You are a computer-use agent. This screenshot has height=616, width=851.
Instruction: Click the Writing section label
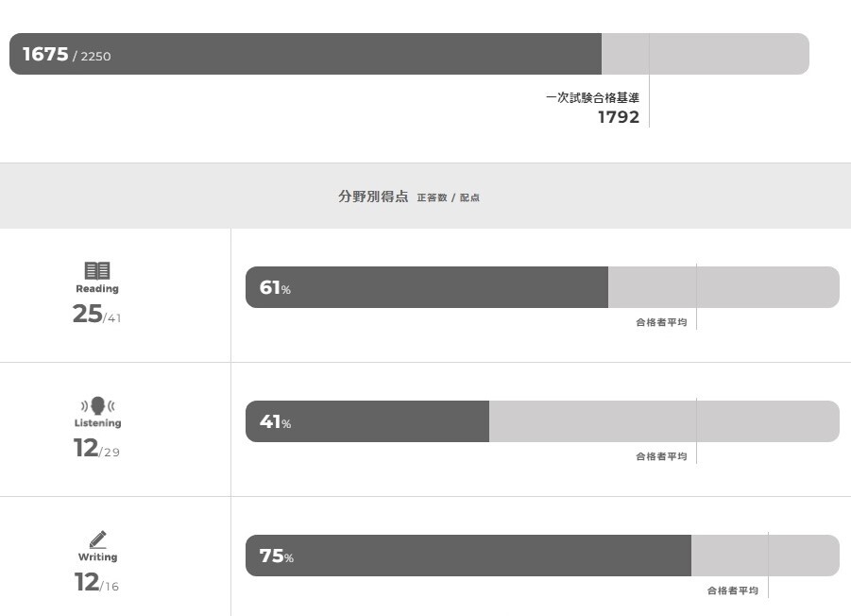coord(97,557)
